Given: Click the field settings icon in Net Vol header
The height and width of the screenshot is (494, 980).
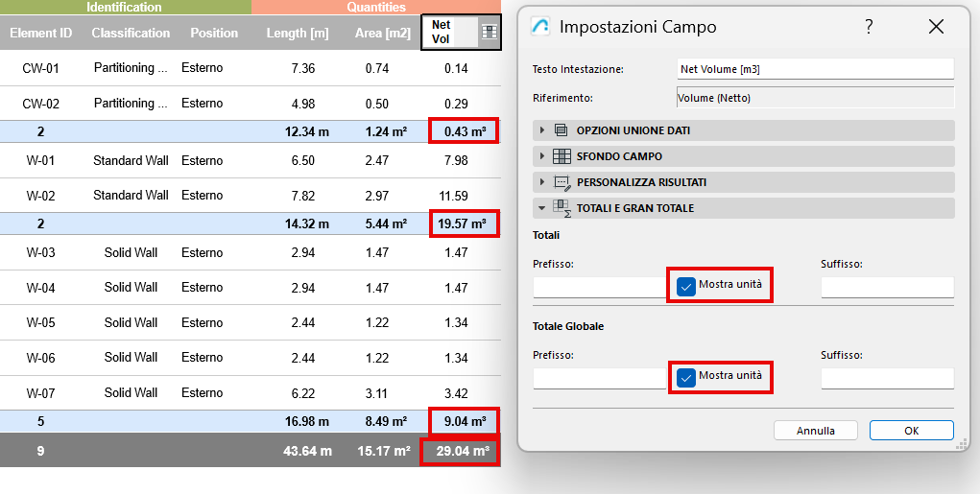Looking at the screenshot, I should click(x=490, y=33).
